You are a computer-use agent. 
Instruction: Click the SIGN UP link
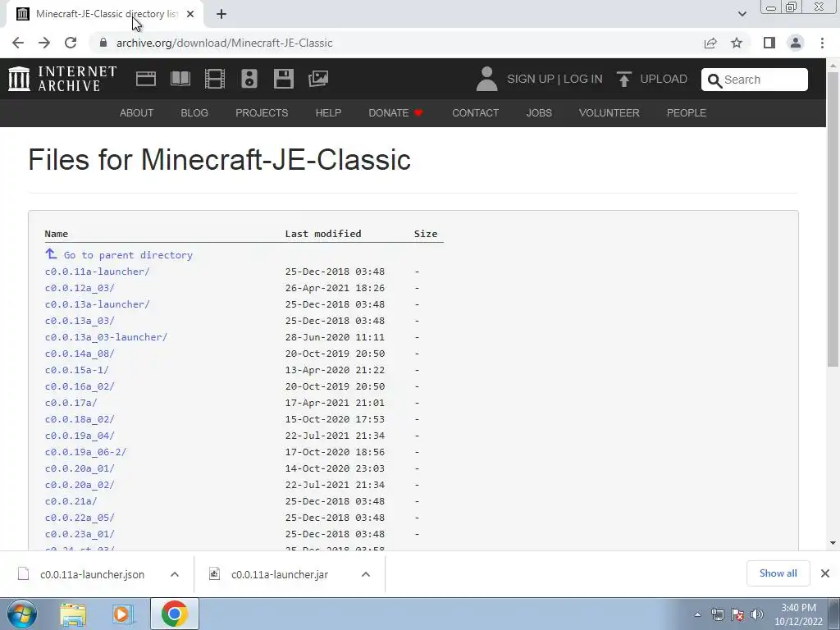click(x=531, y=79)
